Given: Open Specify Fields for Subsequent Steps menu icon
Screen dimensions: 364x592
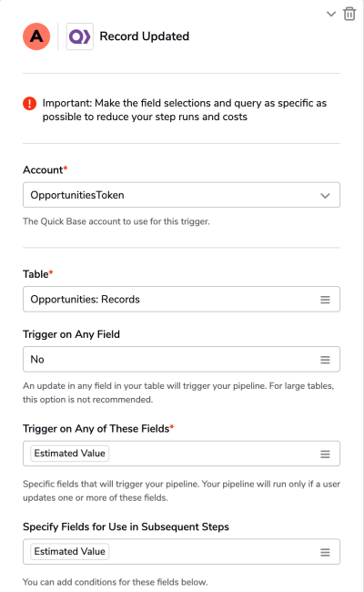Looking at the screenshot, I should pos(325,552).
